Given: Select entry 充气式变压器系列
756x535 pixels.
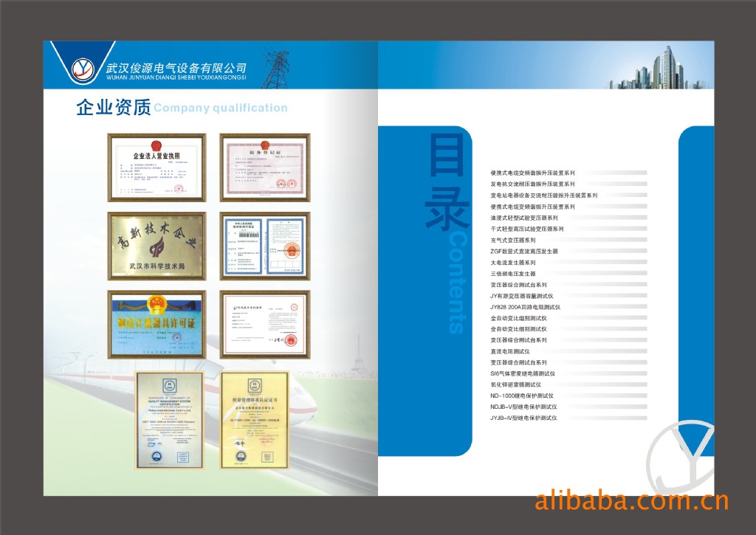Looking at the screenshot, I should [x=513, y=240].
